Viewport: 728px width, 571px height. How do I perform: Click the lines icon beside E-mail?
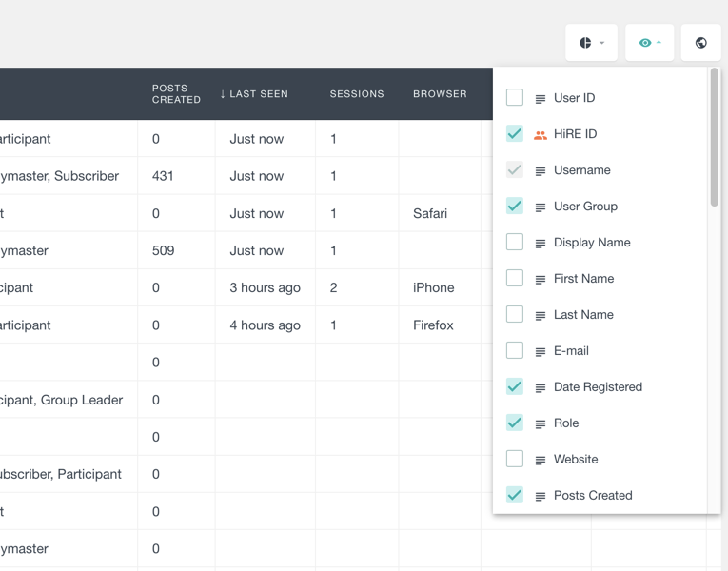[x=540, y=352]
